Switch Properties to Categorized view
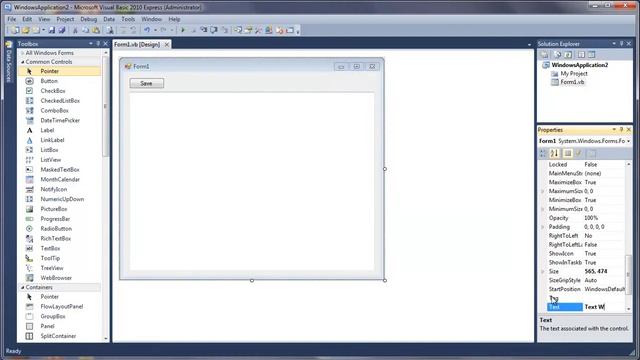 click(543, 153)
